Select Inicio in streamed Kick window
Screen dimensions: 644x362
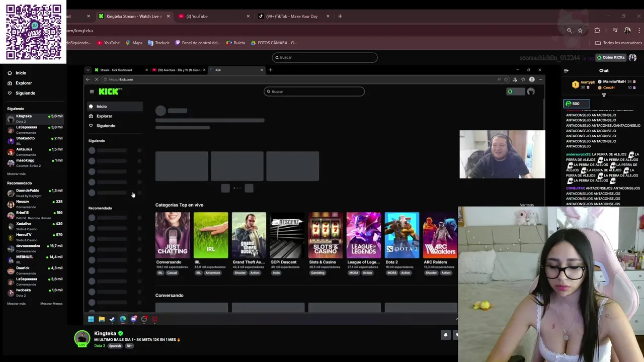[115, 107]
